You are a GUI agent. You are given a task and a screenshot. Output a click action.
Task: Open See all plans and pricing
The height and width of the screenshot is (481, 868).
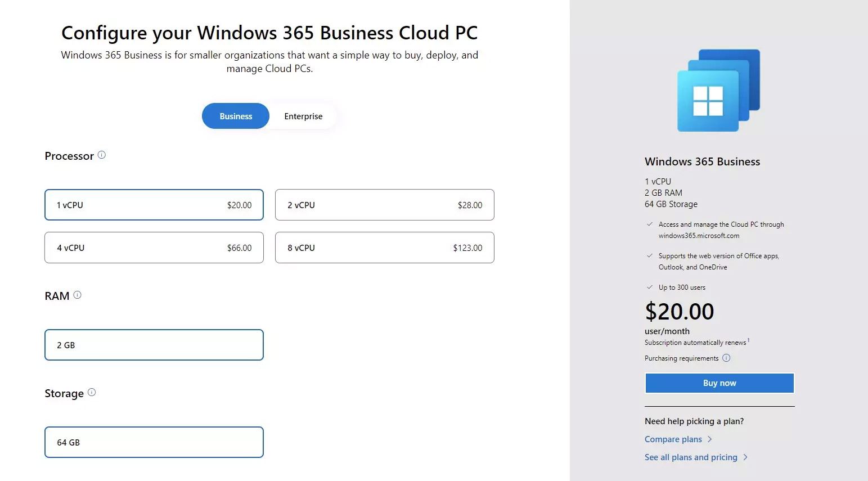tap(691, 457)
